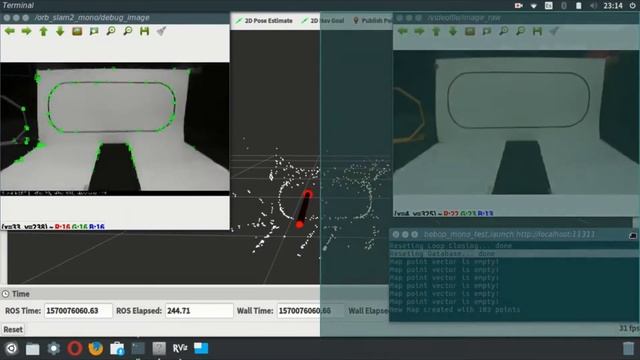
Task: Click the image_raw camera view
Action: coord(516,122)
